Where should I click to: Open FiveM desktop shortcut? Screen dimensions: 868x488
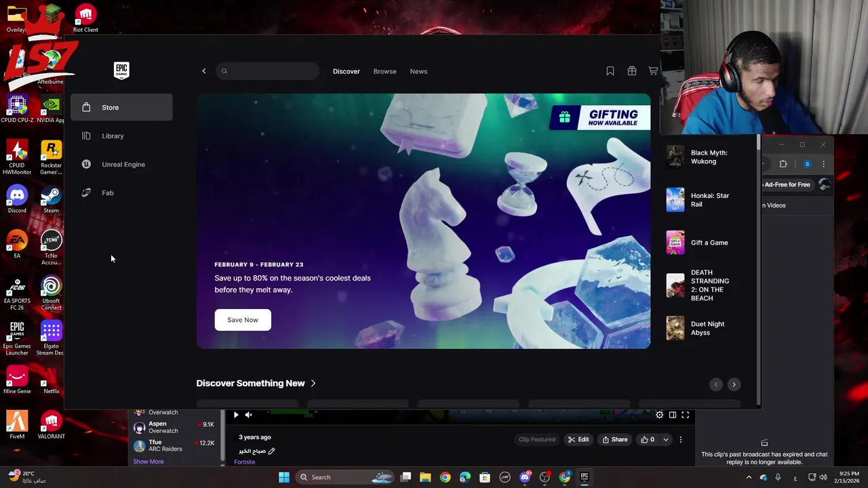click(17, 426)
